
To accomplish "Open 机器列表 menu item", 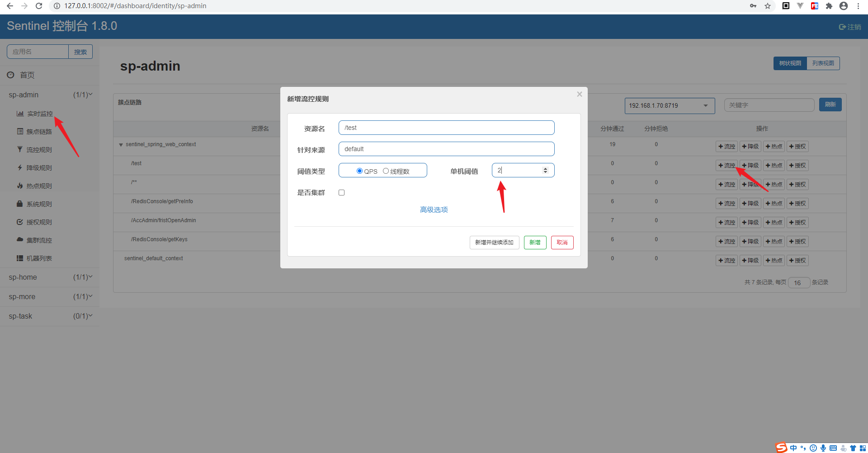I will [35, 258].
